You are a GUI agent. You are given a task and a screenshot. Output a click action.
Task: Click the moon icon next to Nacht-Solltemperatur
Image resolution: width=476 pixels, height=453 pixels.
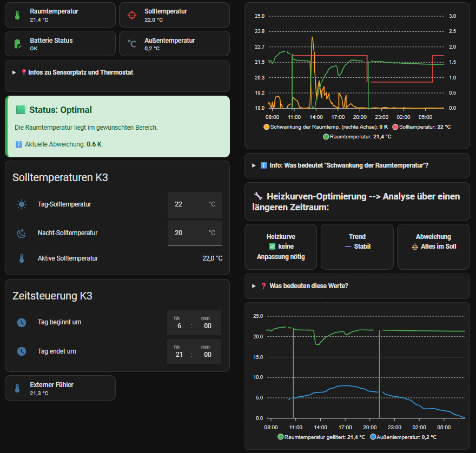(x=22, y=232)
